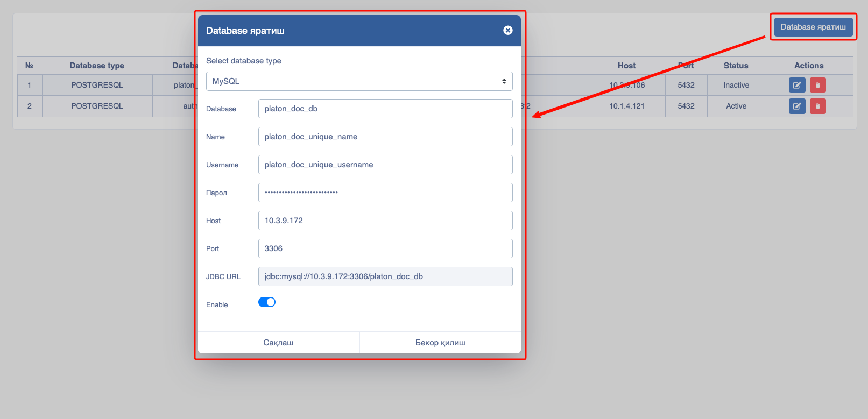Viewport: 868px width, 419px height.
Task: Click the Enable label
Action: pyautogui.click(x=217, y=304)
